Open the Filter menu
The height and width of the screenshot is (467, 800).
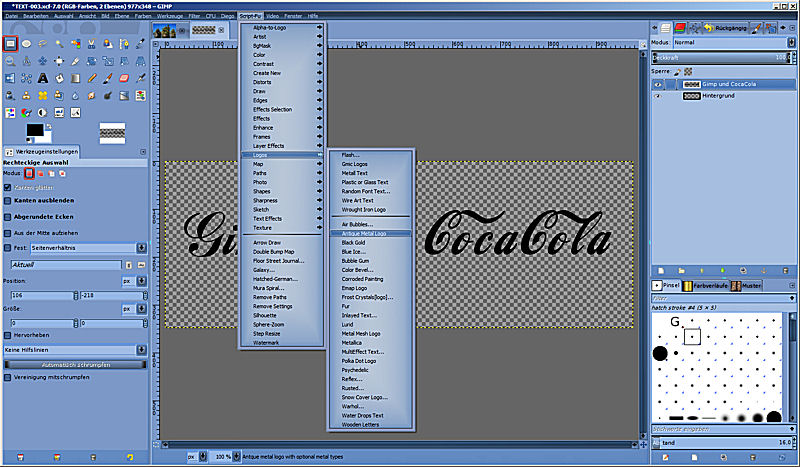pos(194,16)
